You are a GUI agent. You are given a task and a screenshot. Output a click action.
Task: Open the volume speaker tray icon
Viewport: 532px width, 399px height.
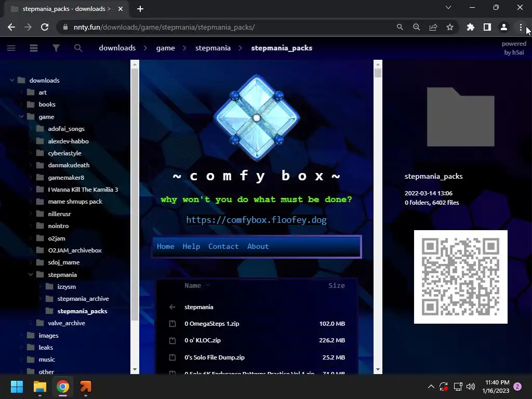click(x=471, y=387)
